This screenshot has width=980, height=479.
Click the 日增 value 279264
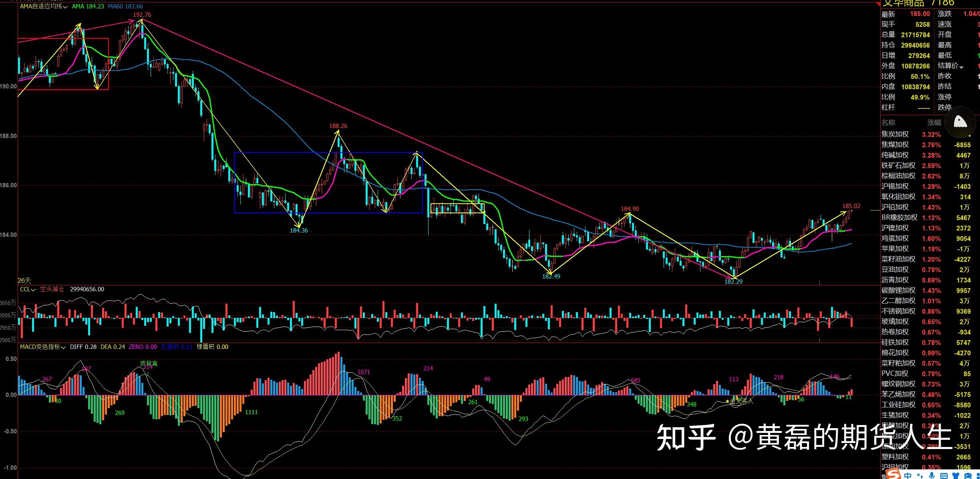click(919, 56)
